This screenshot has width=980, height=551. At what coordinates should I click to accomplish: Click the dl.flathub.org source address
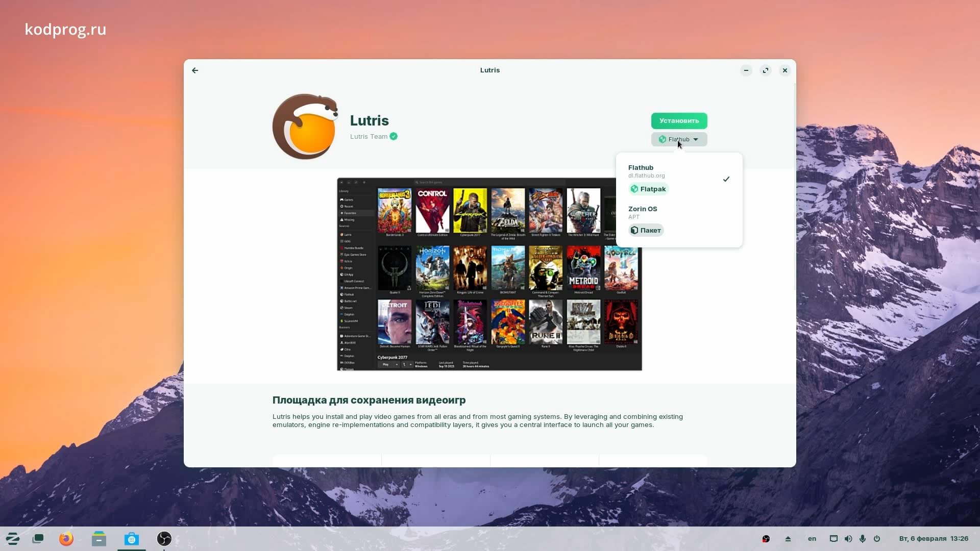[646, 176]
